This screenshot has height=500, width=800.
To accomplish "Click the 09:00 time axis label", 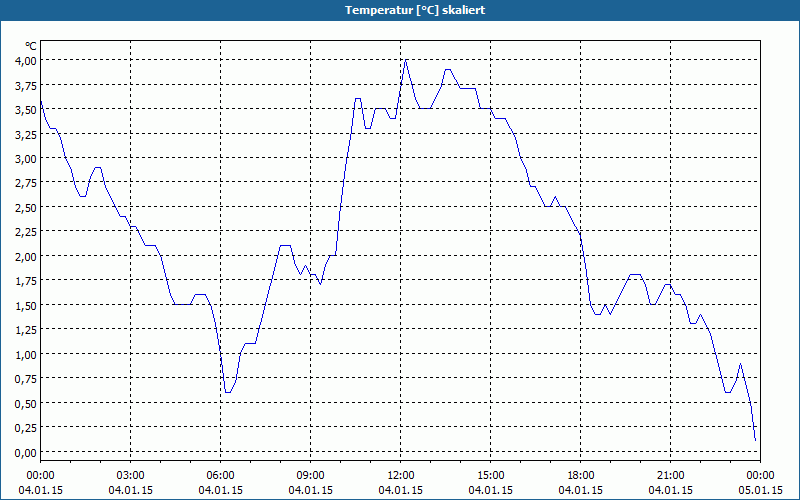I will pyautogui.click(x=310, y=476).
